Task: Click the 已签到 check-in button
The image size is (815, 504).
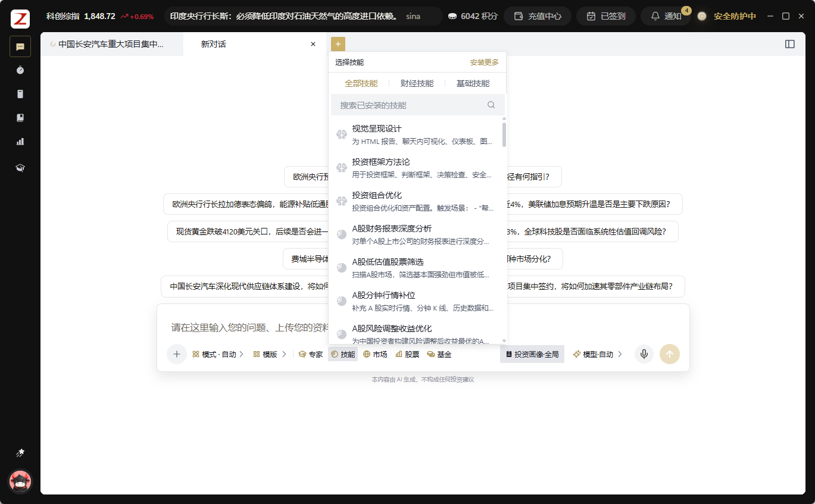Action: coord(606,16)
